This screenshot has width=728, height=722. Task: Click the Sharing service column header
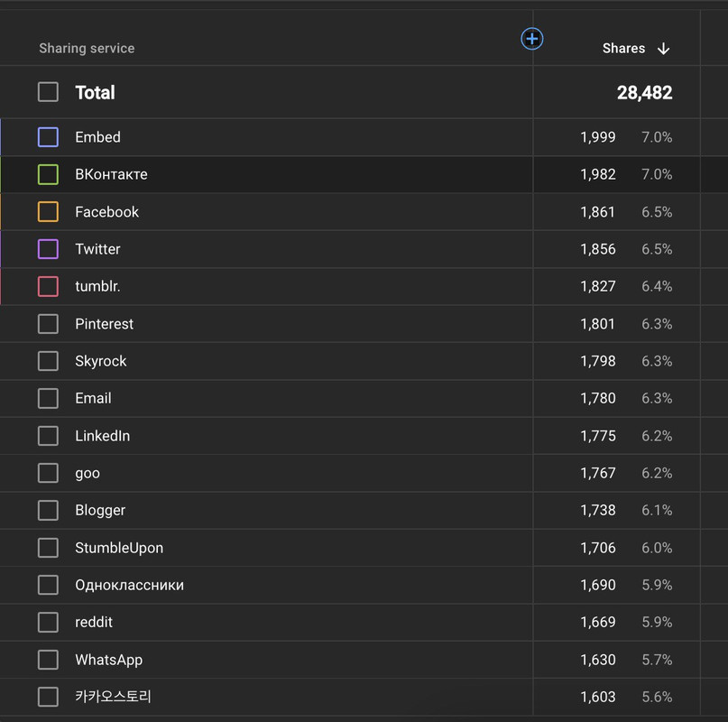87,49
